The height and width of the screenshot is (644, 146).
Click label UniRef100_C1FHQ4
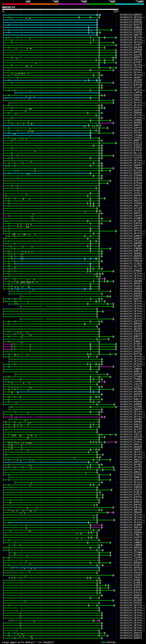tap(131, 135)
